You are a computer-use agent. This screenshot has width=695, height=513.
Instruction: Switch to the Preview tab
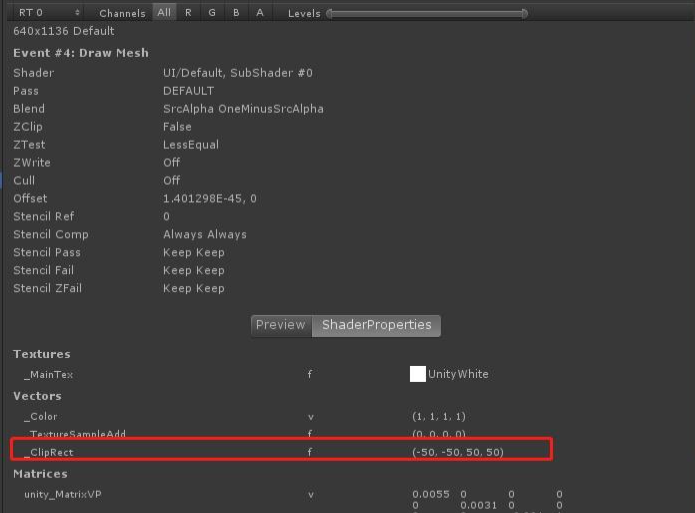pyautogui.click(x=281, y=325)
